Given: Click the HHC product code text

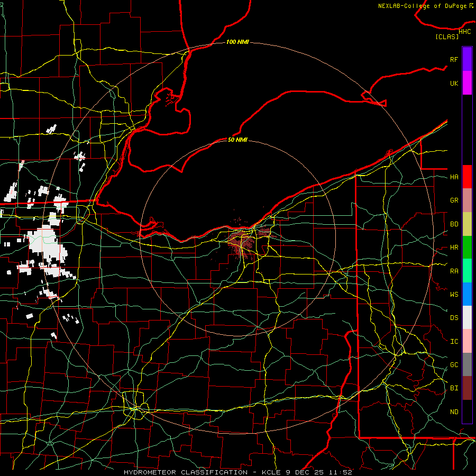Looking at the screenshot, I should coord(465,32).
